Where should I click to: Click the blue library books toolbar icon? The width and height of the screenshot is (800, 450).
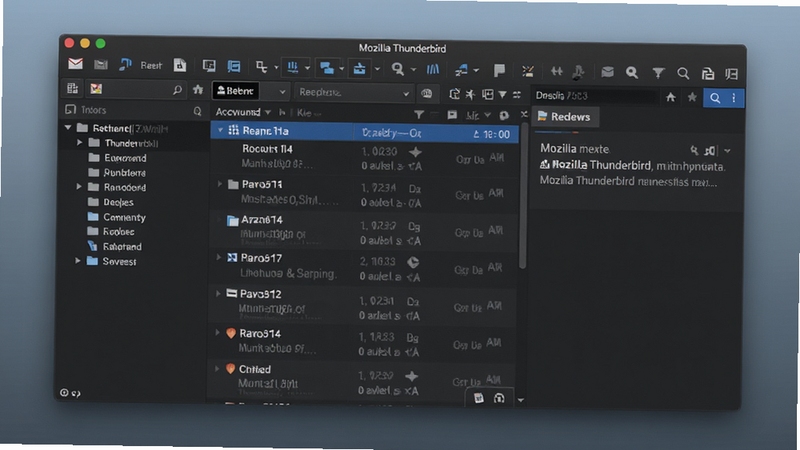(433, 69)
